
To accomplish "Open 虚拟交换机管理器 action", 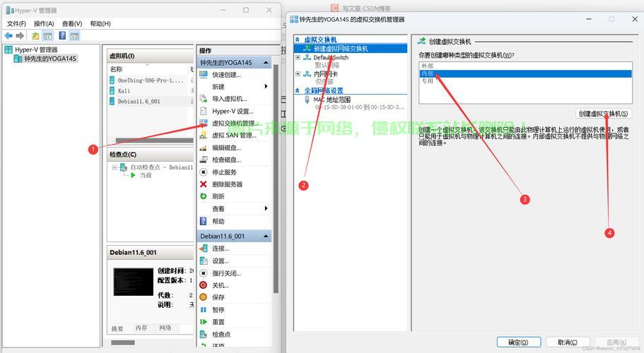I will [x=234, y=123].
